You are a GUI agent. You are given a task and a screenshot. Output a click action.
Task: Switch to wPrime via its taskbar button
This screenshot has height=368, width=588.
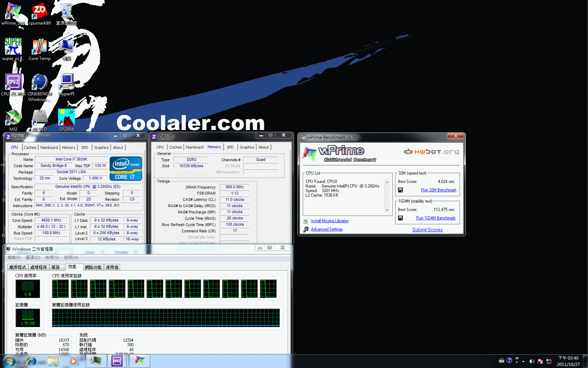(140, 361)
